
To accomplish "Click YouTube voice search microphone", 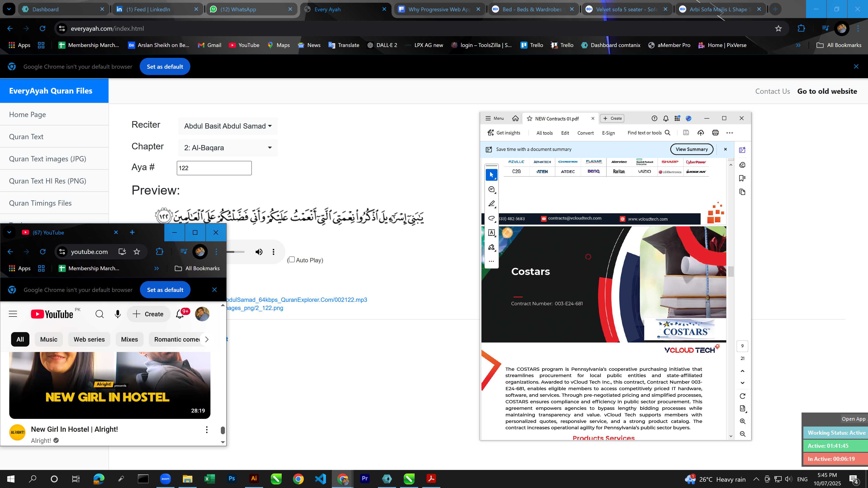I will click(x=118, y=314).
